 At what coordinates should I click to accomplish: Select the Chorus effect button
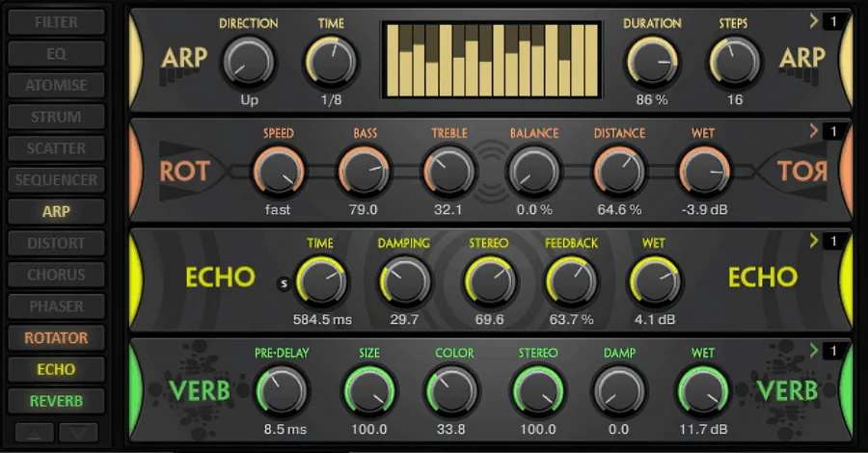[57, 275]
